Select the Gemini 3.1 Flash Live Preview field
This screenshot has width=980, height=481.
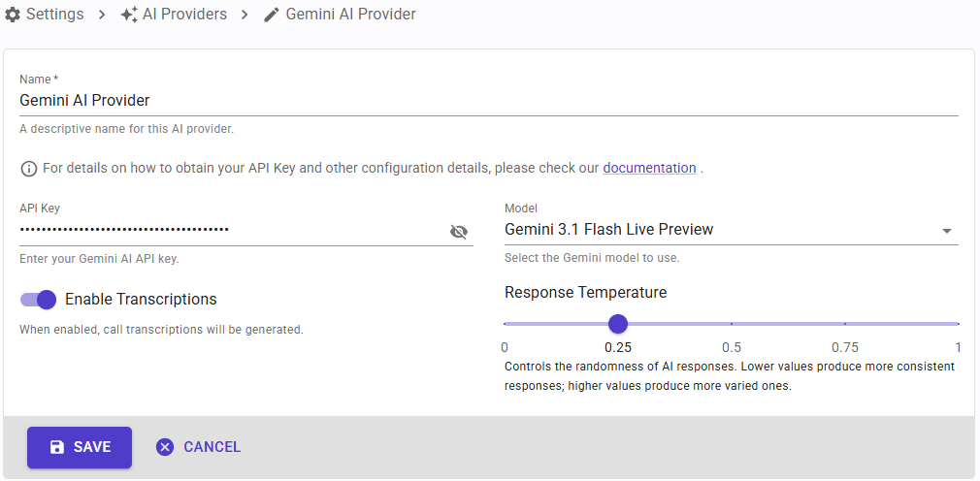[732, 230]
